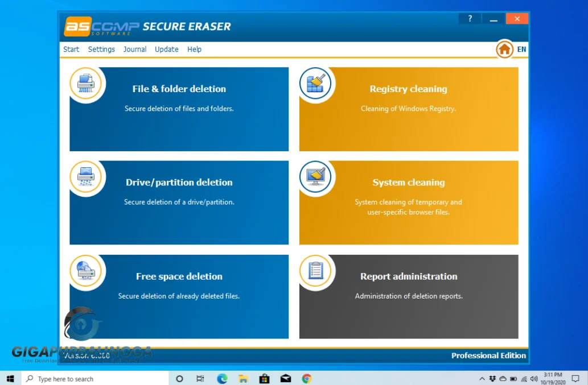Screen dimensions: 588x385
Task: Close the Secure Eraser window
Action: [x=517, y=18]
